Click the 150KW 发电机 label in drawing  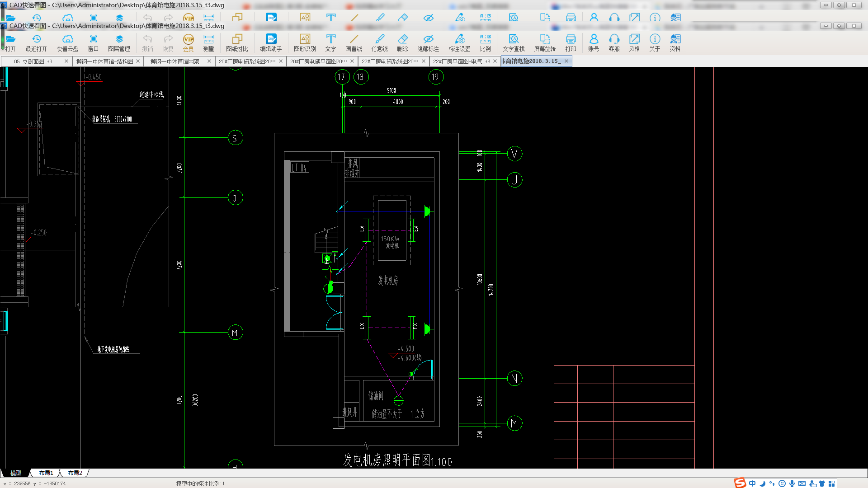[x=391, y=242]
